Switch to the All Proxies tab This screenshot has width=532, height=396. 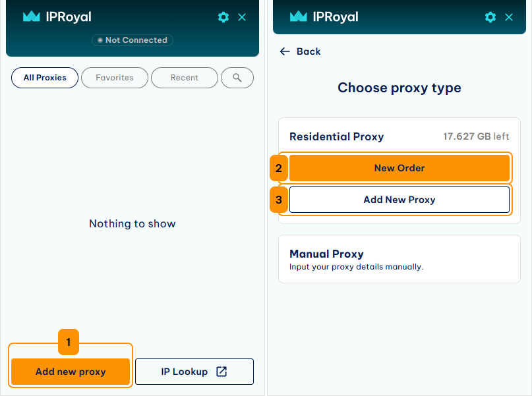click(45, 78)
